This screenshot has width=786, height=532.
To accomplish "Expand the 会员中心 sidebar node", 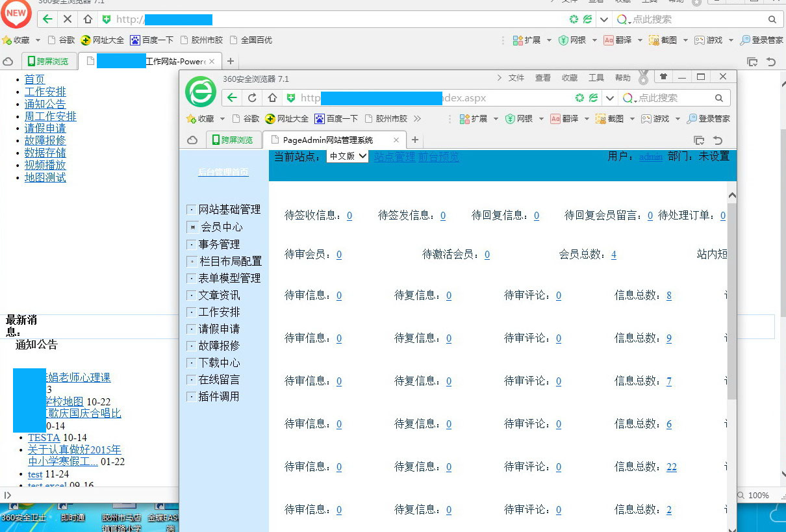I will [192, 227].
